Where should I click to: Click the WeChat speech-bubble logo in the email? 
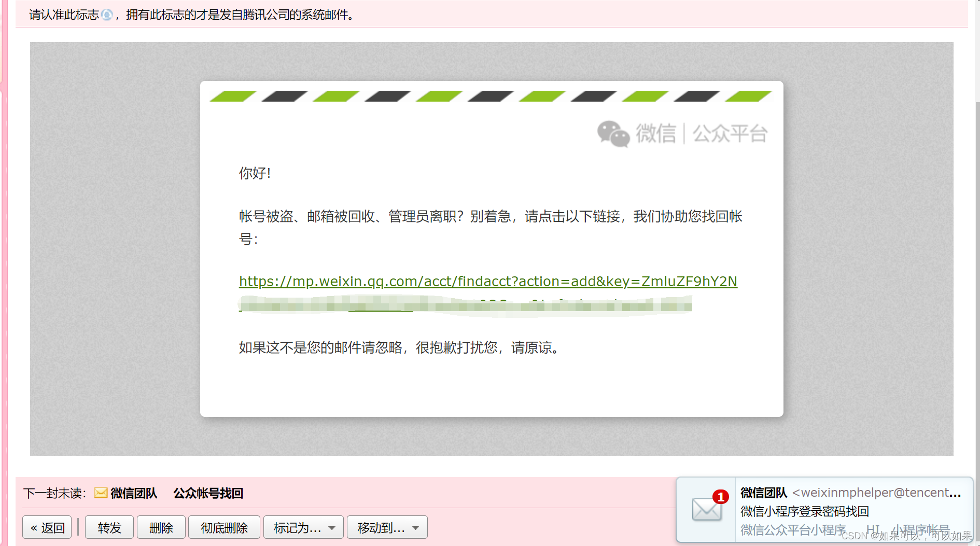(x=612, y=134)
